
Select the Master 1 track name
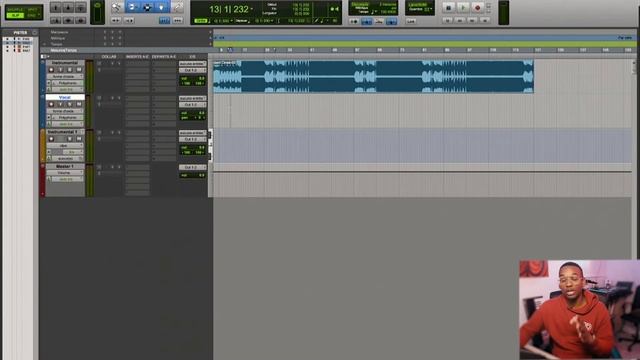65,167
